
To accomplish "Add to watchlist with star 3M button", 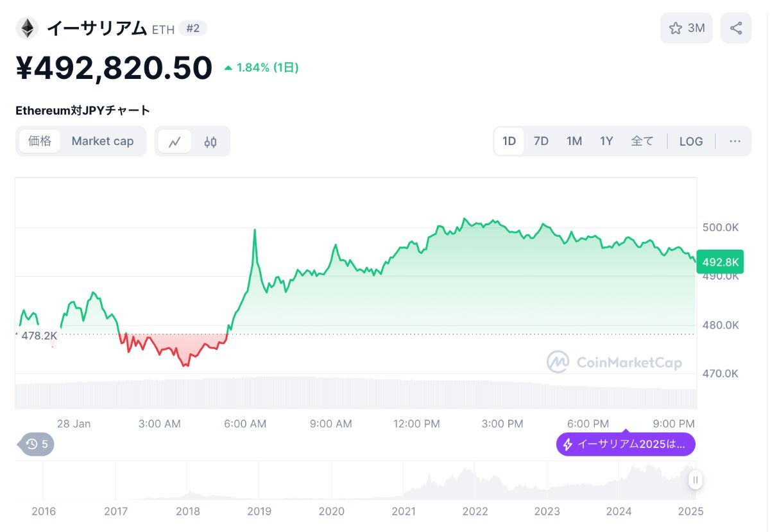I will pos(687,28).
